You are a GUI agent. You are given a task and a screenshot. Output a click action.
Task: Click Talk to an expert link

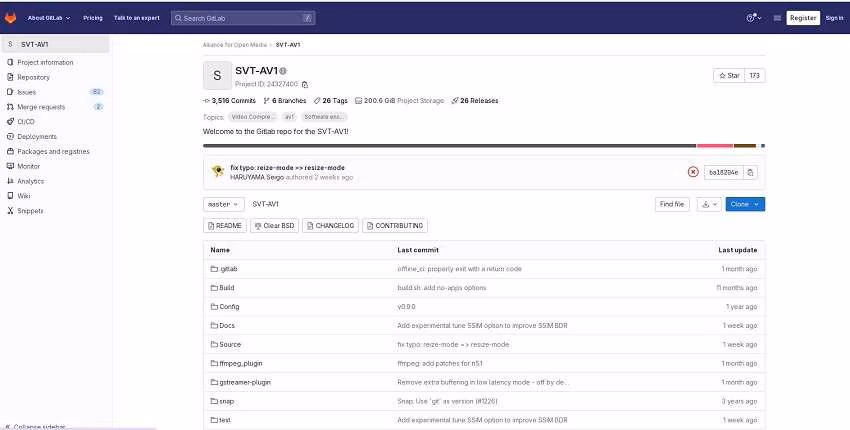click(x=137, y=18)
